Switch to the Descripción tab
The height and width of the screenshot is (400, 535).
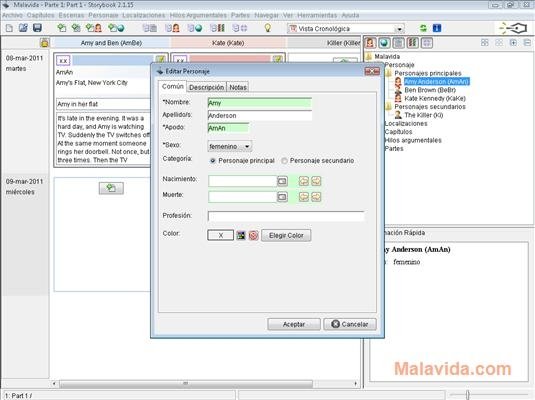pos(206,87)
